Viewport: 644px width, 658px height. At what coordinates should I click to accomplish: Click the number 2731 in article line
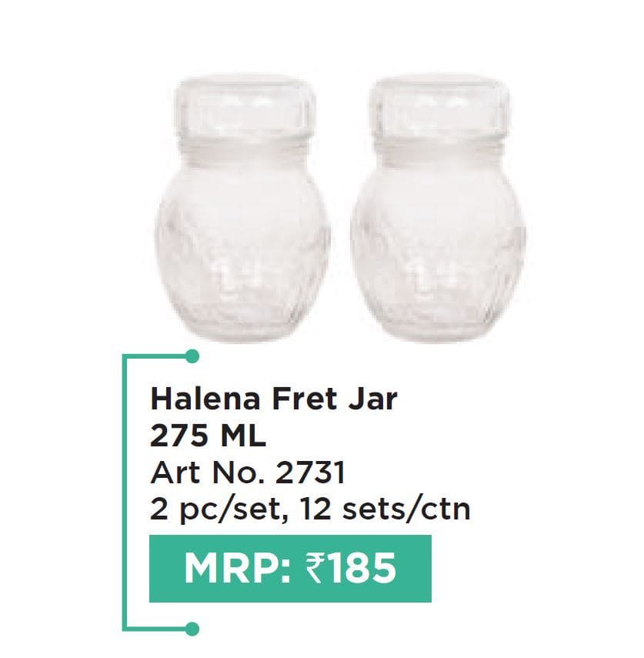pos(310,473)
